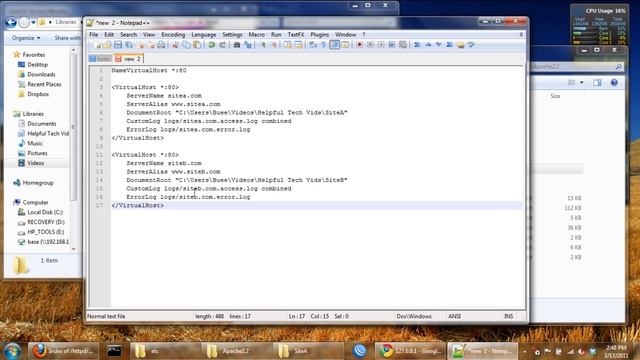Toggle the preview pane icon in Apache2.2 window
Image resolution: width=640 pixels, height=360 pixels.
597,83
